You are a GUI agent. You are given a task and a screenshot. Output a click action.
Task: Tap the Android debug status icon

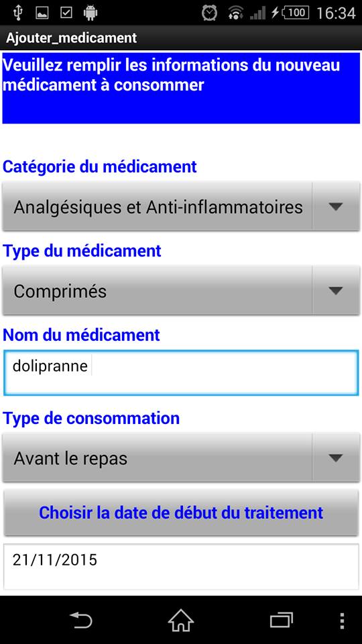90,13
